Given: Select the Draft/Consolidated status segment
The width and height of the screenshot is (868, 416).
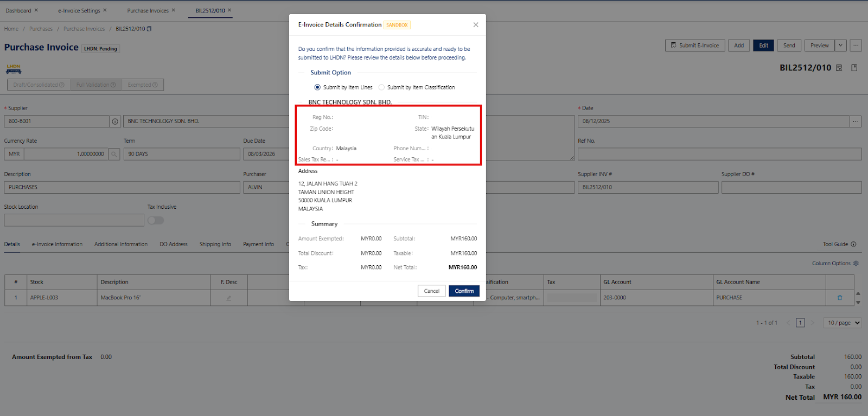Looking at the screenshot, I should 39,85.
